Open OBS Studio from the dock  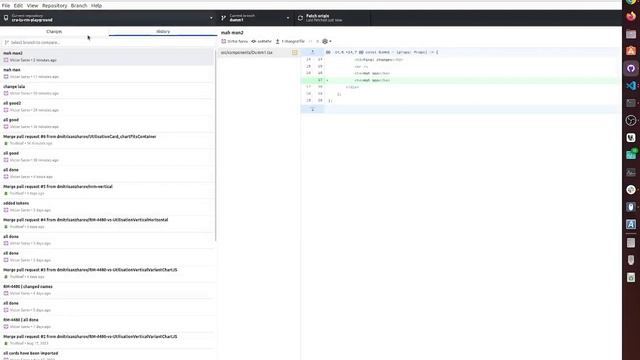[631, 120]
